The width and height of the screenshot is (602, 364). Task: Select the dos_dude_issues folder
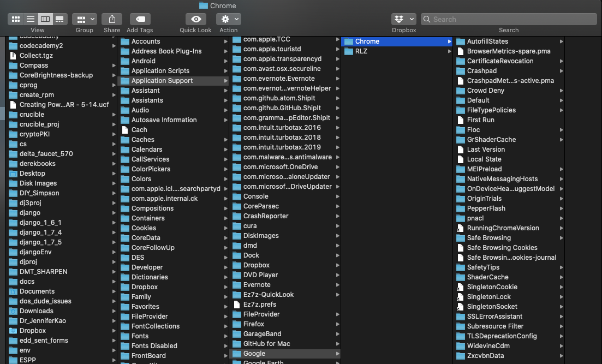pos(62,301)
